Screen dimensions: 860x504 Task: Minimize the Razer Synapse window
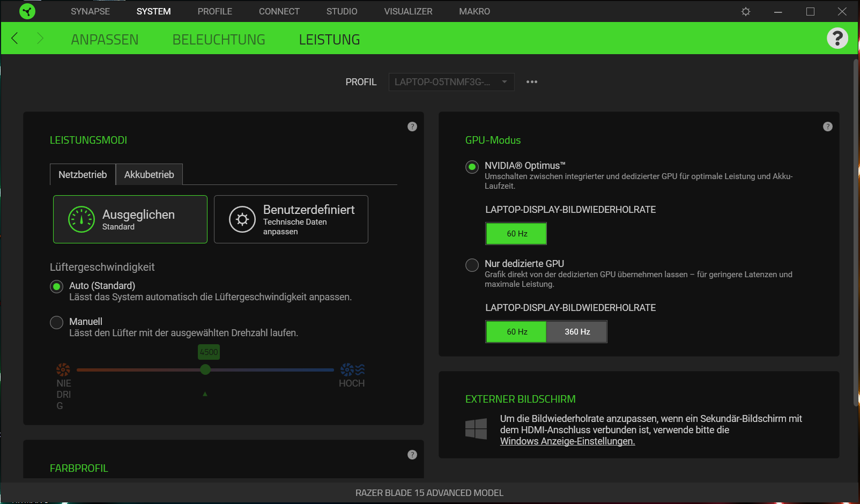(x=778, y=11)
